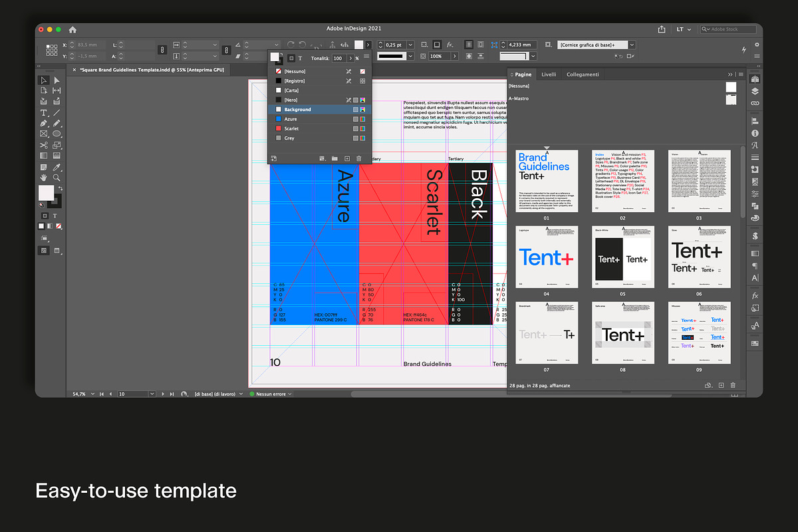Select the Scissors tool

tap(44, 145)
